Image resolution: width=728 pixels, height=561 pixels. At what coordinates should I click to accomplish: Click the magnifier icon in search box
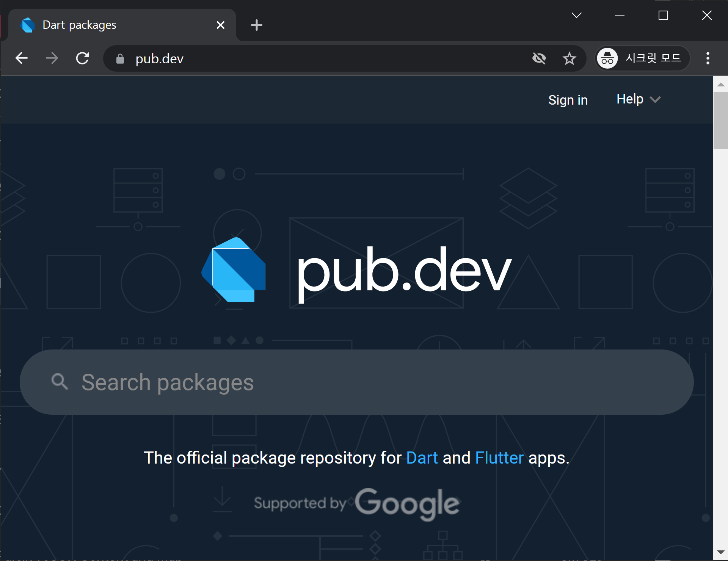60,382
